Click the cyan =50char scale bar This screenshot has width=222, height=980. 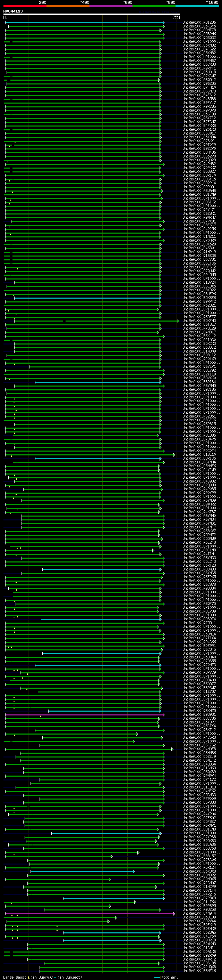point(157,977)
